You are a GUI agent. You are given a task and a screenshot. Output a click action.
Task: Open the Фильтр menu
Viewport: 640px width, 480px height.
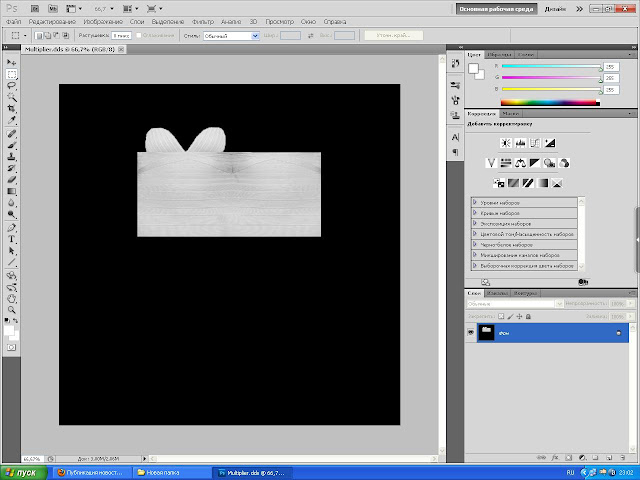[x=202, y=21]
